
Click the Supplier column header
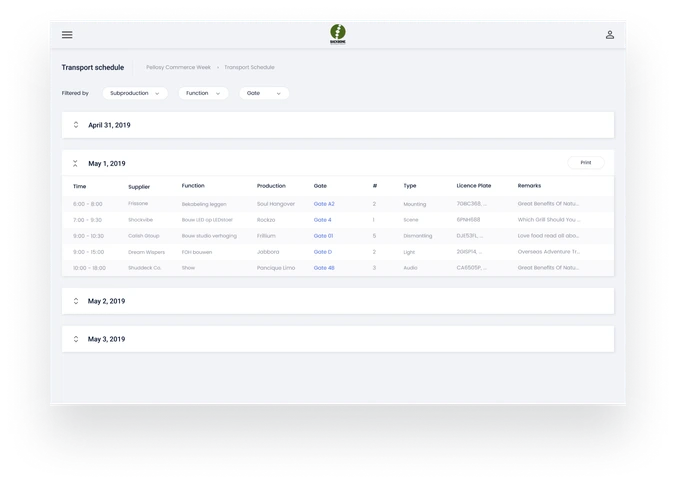pyautogui.click(x=139, y=187)
